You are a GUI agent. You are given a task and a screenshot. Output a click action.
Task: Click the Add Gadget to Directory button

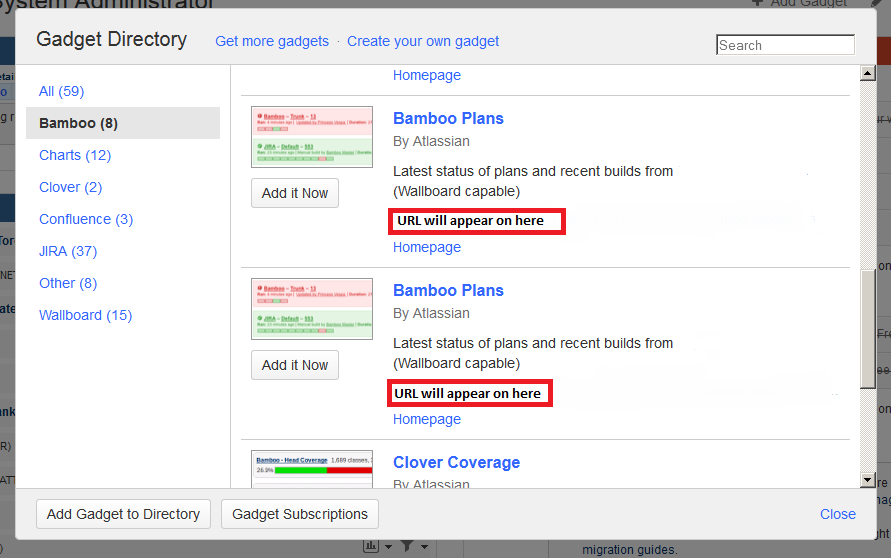(x=123, y=514)
